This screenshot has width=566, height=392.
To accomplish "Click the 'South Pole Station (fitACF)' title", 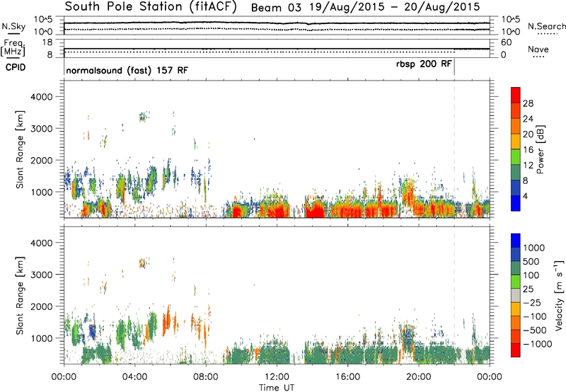I will (150, 6).
